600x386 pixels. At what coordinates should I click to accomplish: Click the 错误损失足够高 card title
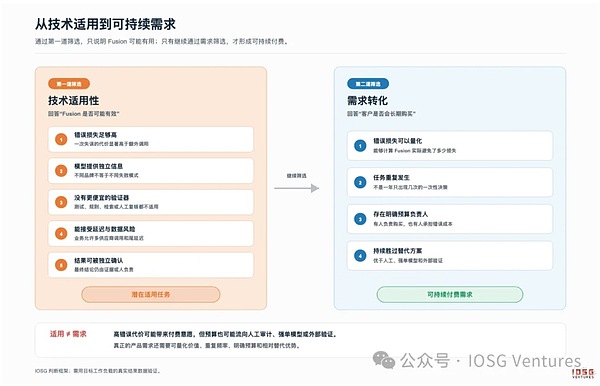[x=96, y=135]
